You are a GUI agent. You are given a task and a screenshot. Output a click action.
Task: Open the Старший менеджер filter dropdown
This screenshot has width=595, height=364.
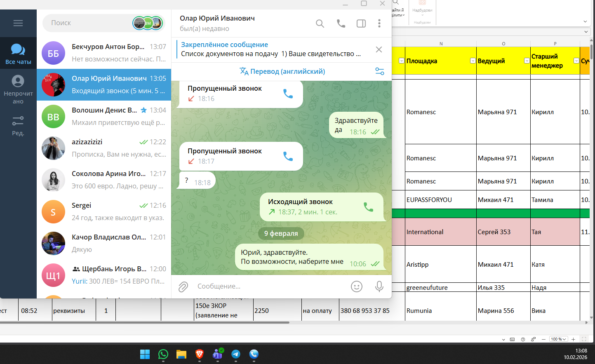(x=576, y=61)
